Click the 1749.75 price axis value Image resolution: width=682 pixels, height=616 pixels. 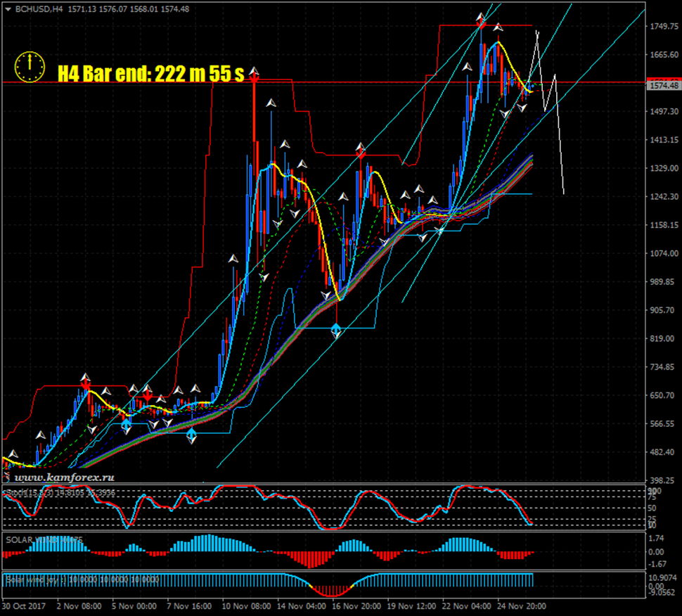click(x=664, y=27)
